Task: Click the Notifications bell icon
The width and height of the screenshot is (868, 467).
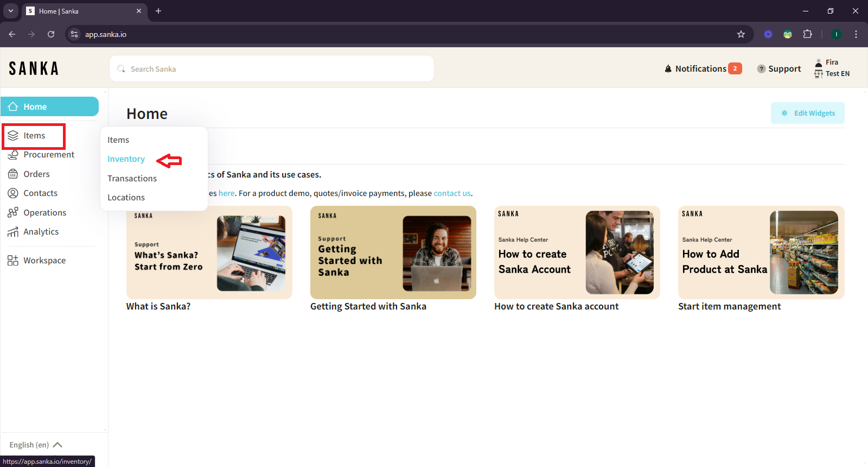Action: (668, 69)
